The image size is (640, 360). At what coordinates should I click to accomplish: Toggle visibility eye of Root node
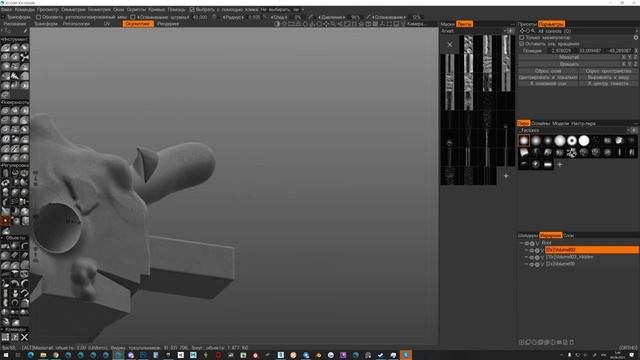(527, 243)
